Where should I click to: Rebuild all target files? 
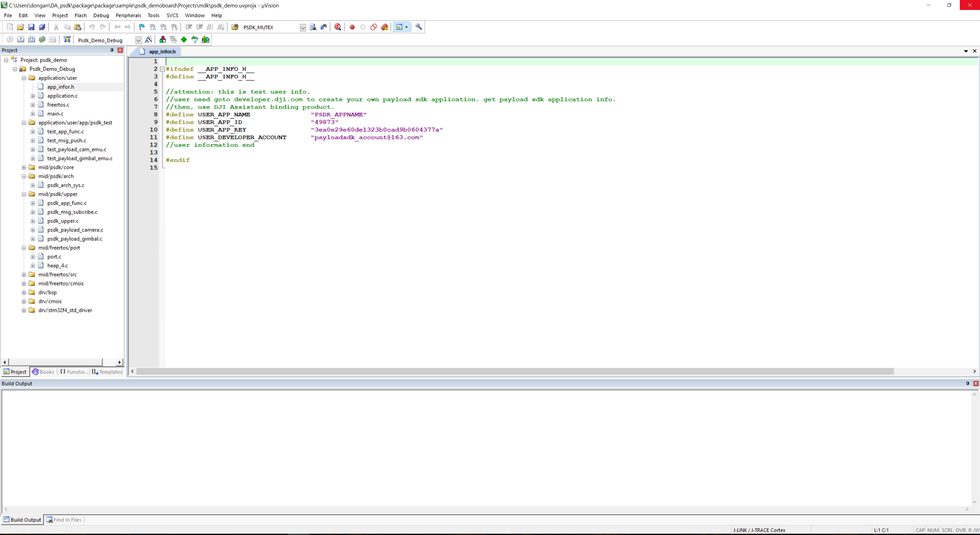pos(31,40)
